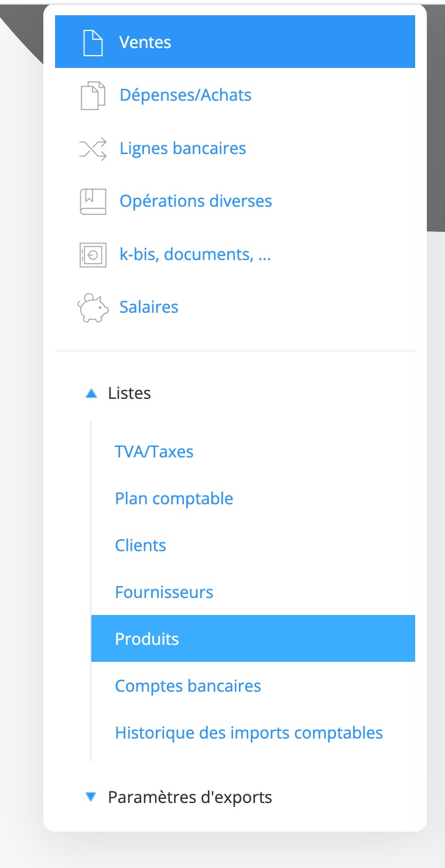This screenshot has height=868, width=445.
Task: Open the Salaires page
Action: point(149,307)
